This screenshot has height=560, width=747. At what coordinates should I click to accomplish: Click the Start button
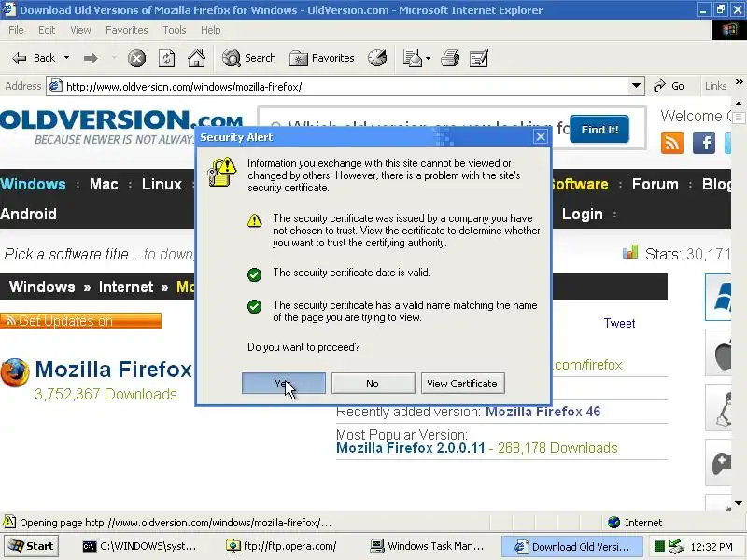[31, 546]
